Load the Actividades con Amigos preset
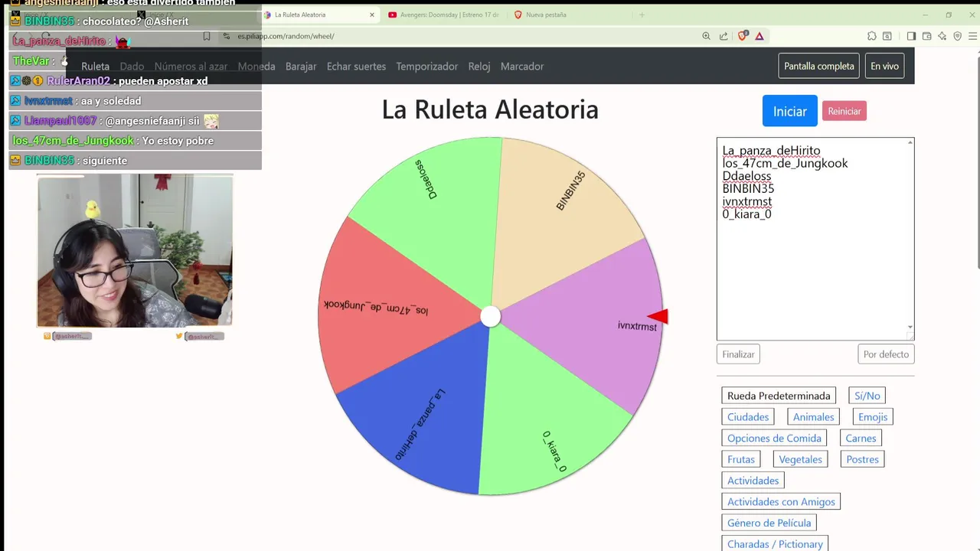 click(x=781, y=502)
